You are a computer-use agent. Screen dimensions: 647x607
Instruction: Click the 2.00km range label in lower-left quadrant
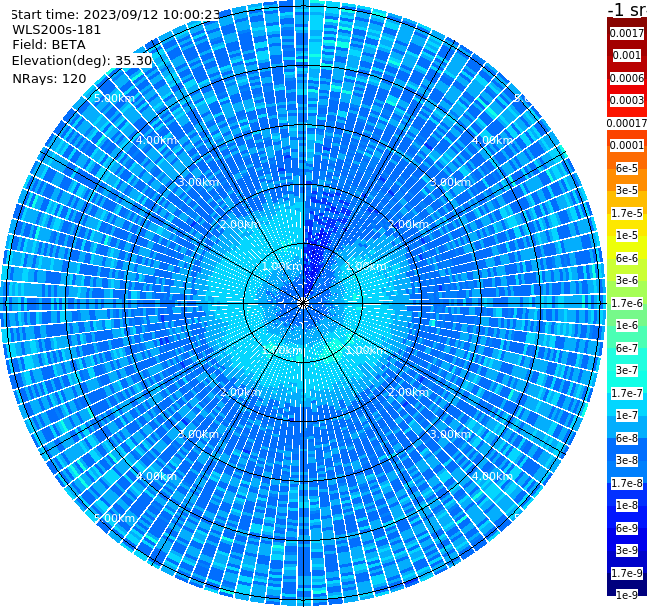pyautogui.click(x=241, y=392)
